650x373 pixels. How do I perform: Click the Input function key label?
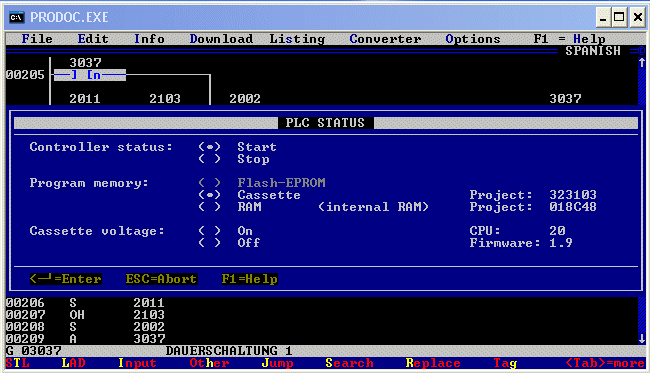coord(137,363)
